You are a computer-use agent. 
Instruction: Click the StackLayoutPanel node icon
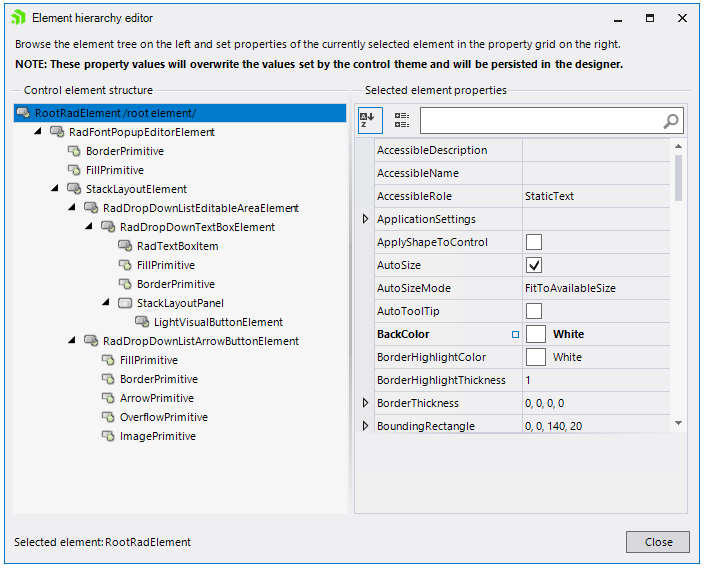(125, 303)
